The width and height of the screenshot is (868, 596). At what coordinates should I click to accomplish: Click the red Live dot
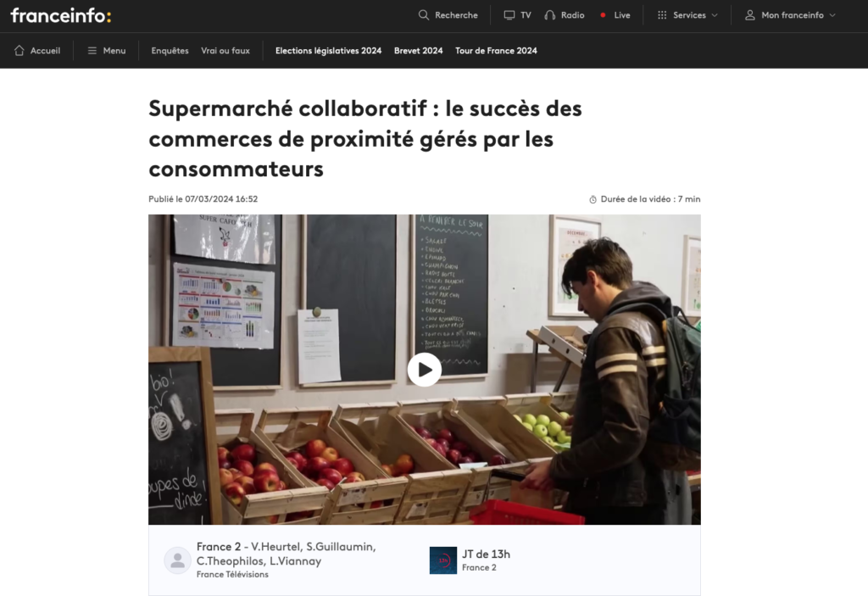pos(603,15)
